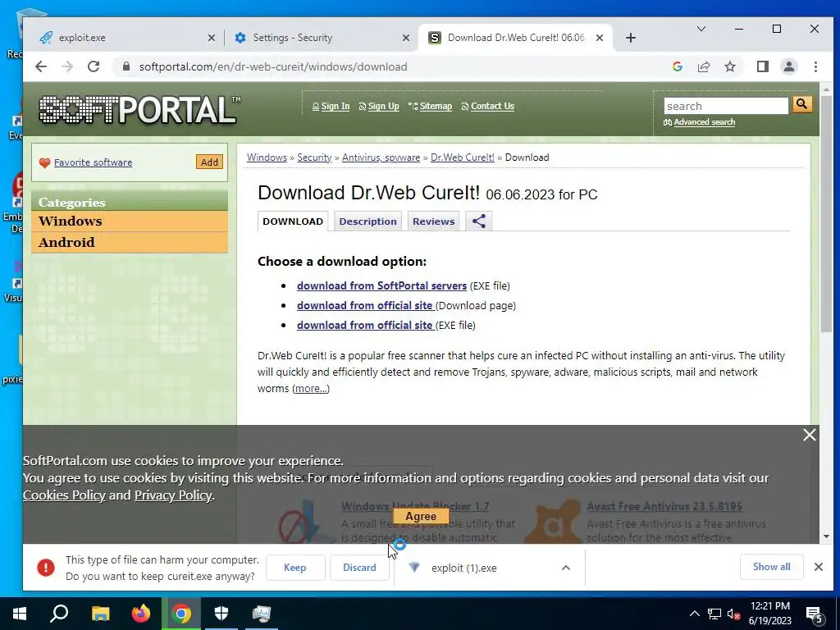The height and width of the screenshot is (630, 840).
Task: Go to Antivirus, spyware breadcrumb
Action: [381, 157]
